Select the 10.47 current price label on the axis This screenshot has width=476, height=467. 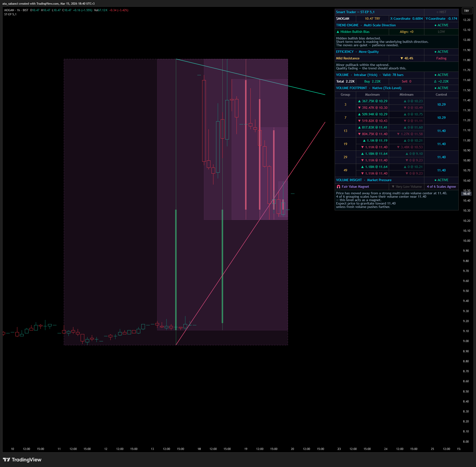[466, 194]
